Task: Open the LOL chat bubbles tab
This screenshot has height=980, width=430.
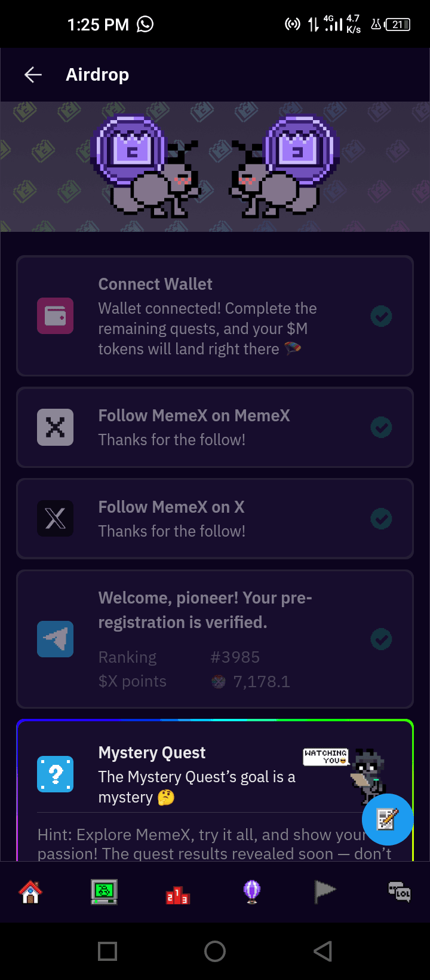Action: [x=399, y=892]
